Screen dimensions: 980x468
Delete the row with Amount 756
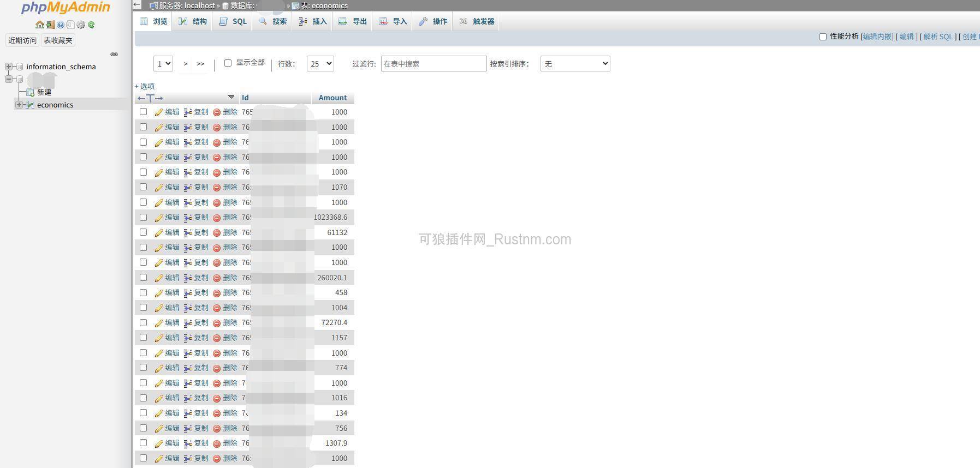pos(225,428)
